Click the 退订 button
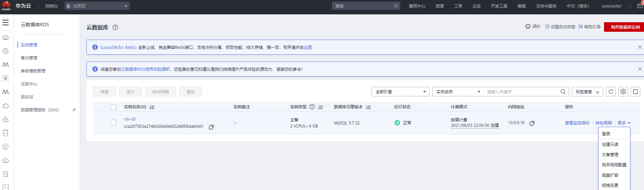The image size is (644, 190). click(131, 92)
